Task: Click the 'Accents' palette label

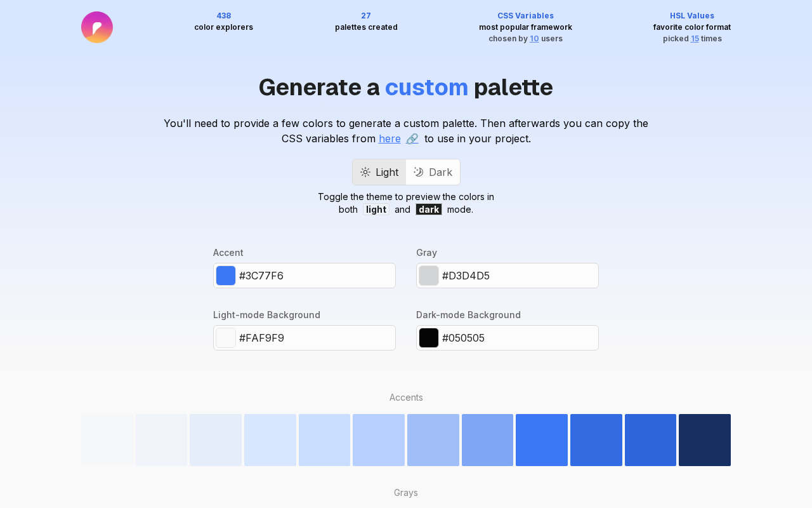Action: click(406, 398)
